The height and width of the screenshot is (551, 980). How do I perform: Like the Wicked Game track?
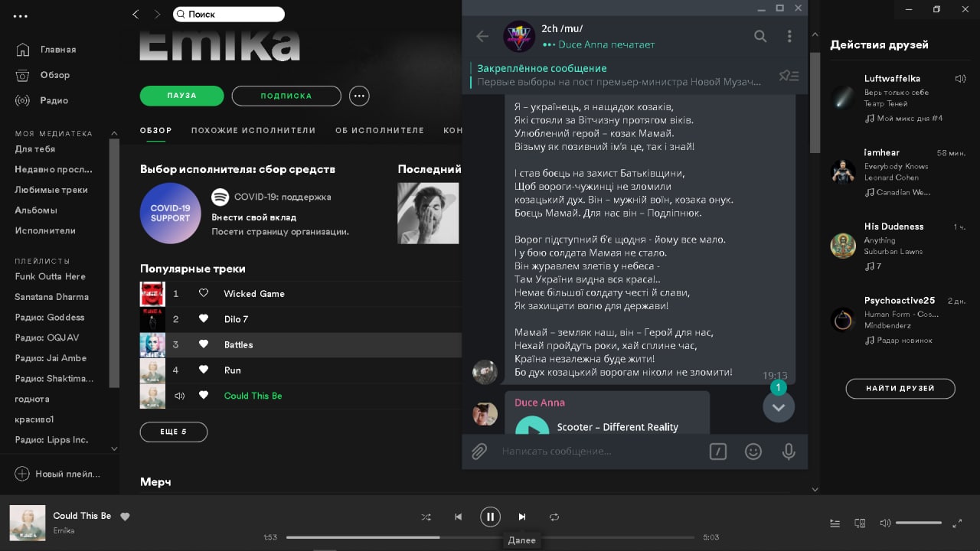[204, 294]
